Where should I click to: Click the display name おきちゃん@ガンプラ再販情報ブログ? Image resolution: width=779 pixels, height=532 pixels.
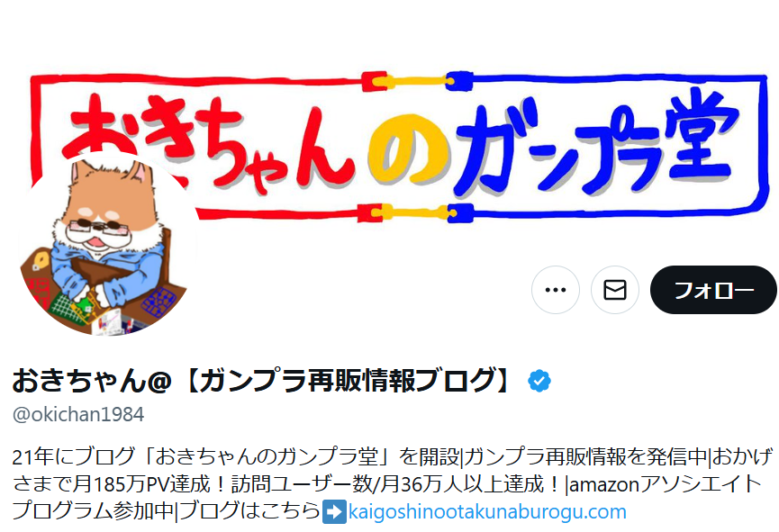coord(262,381)
